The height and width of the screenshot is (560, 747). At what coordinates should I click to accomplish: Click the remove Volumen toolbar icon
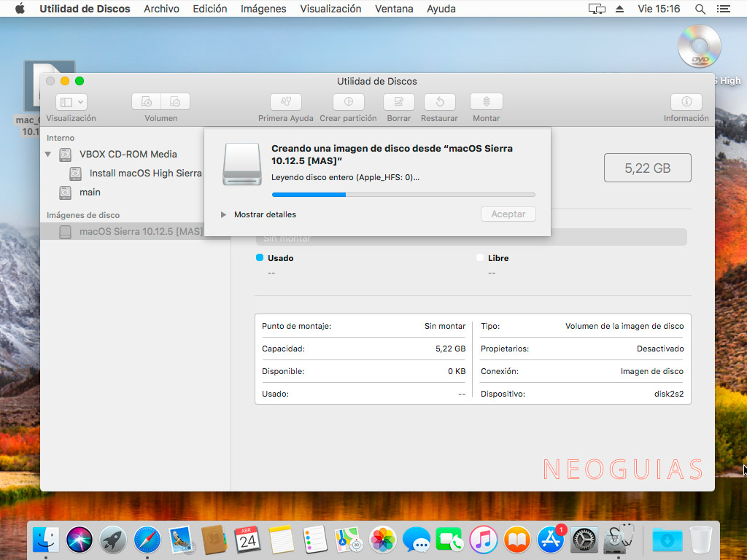pos(175,102)
